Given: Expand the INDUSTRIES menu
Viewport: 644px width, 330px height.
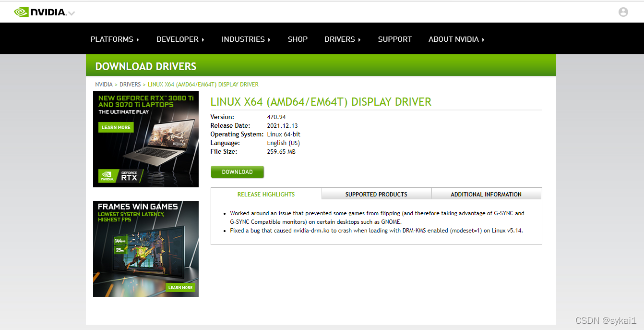Looking at the screenshot, I should pyautogui.click(x=246, y=39).
